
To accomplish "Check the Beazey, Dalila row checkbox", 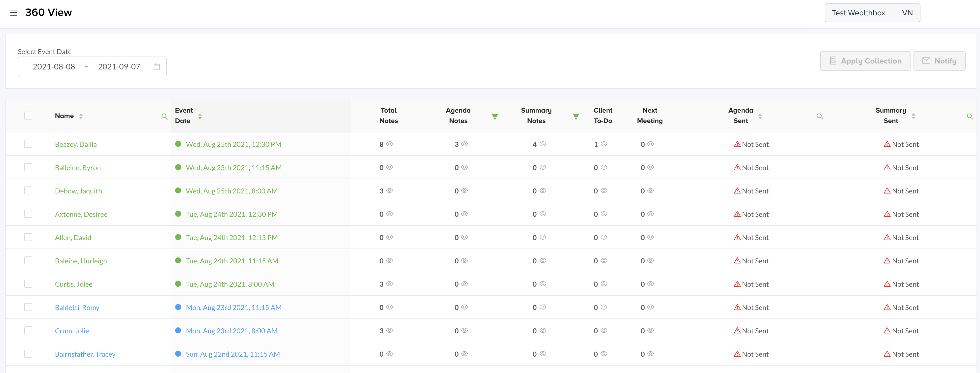I will click(28, 144).
